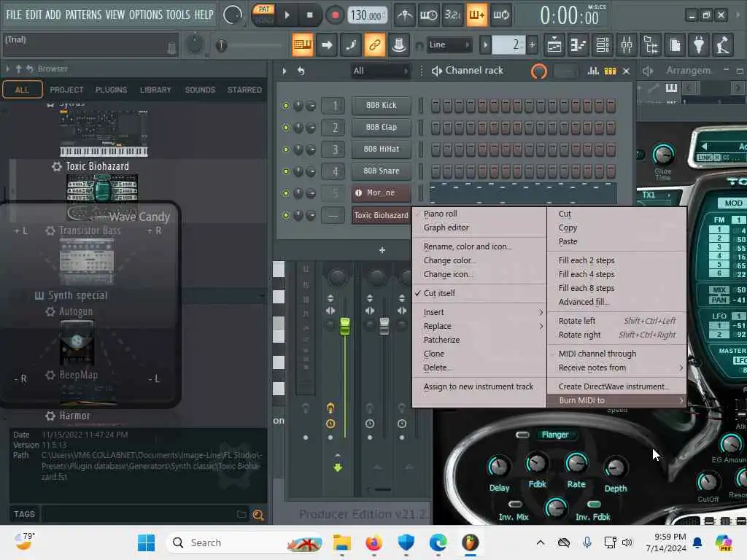Toggle the Browser view icon
Image resolution: width=747 pixels, height=560 pixels.
(x=651, y=45)
